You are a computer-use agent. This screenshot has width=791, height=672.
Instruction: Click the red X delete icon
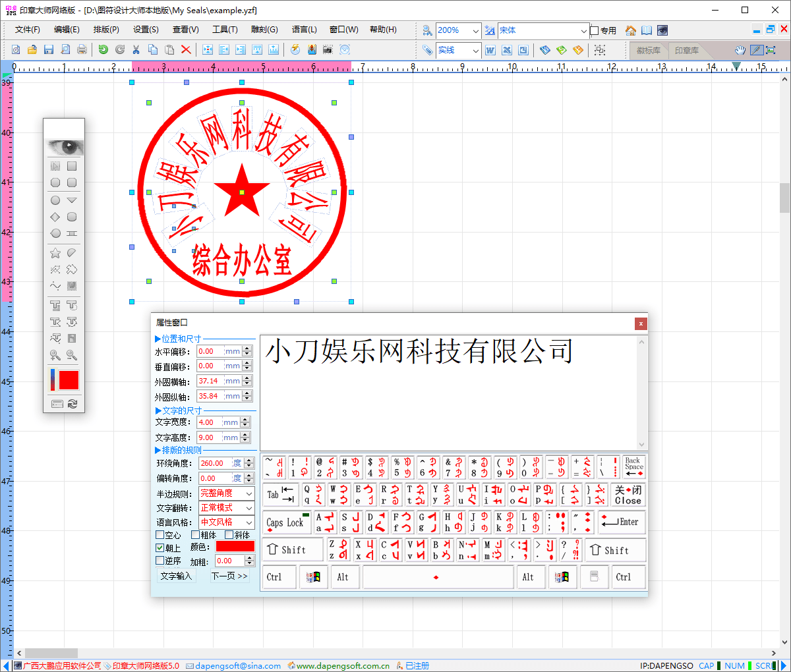click(x=185, y=49)
